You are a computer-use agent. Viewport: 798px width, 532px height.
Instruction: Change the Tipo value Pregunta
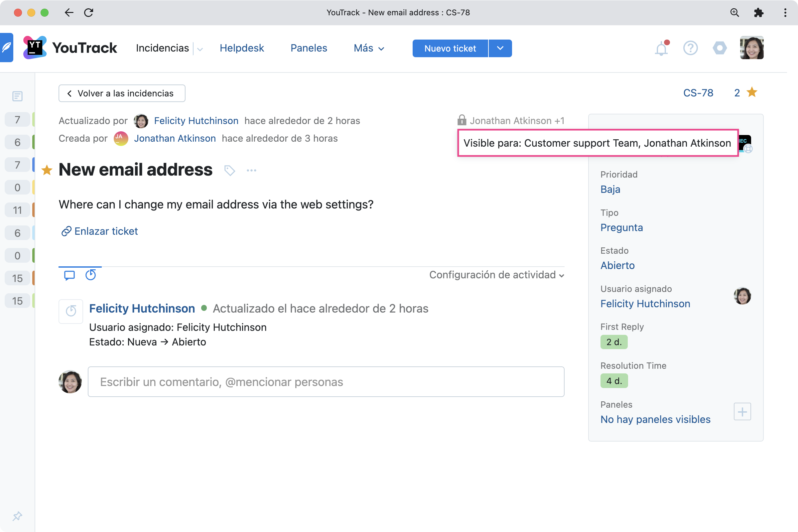[x=621, y=227]
